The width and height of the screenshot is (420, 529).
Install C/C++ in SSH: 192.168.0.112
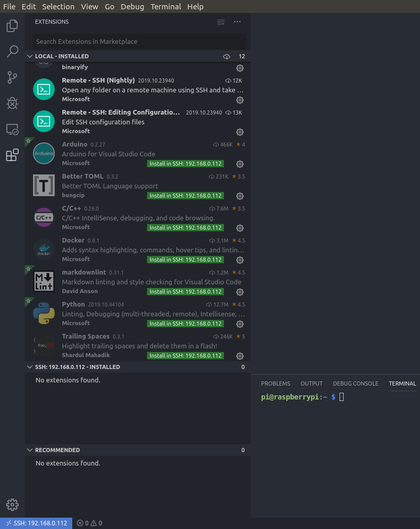point(185,228)
